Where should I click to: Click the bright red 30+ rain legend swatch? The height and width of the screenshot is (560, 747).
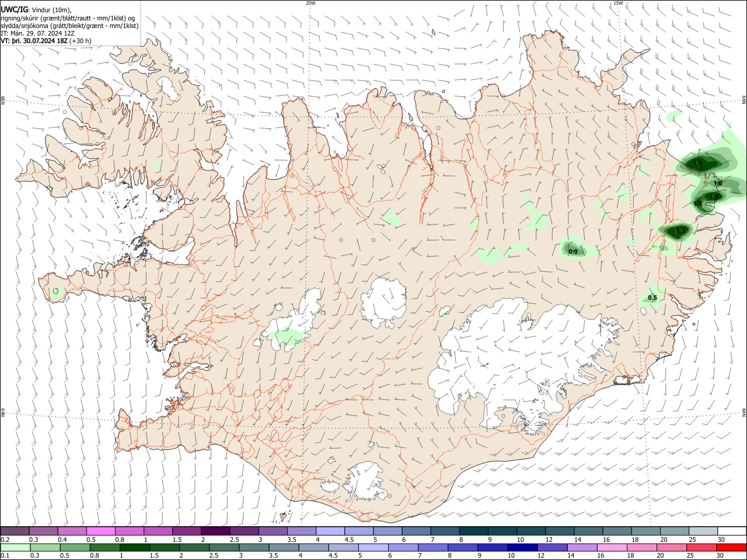point(731,548)
